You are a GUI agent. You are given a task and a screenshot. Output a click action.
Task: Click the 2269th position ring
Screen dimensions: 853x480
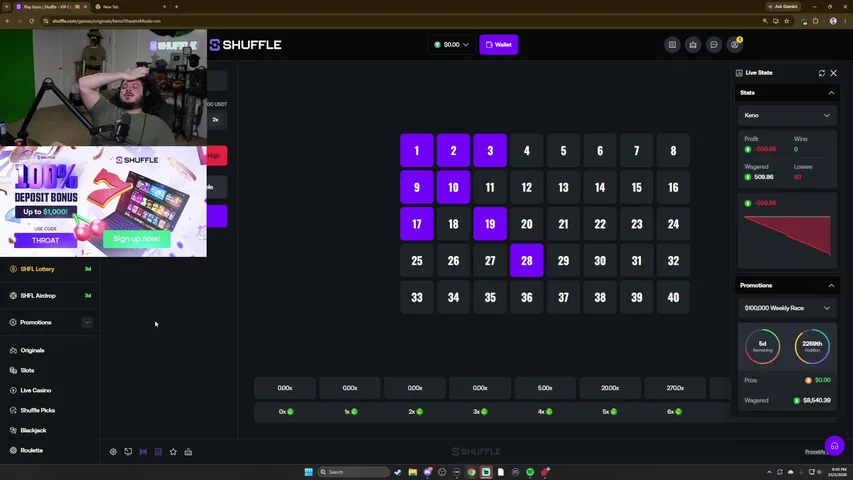pos(812,346)
